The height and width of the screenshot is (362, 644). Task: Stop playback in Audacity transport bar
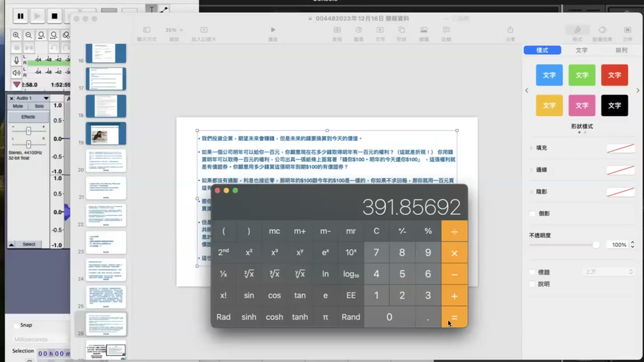pos(54,16)
